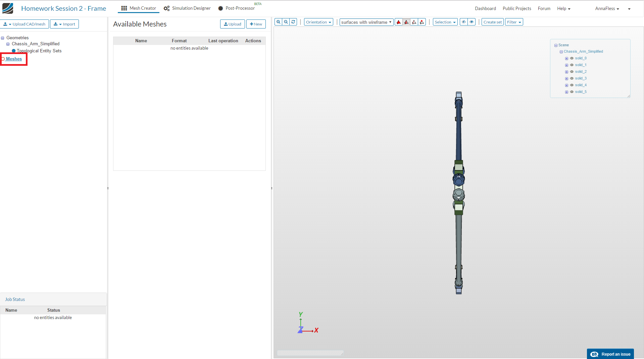
Task: Click the blue Topological Entity Sets bullet
Action: click(14, 51)
